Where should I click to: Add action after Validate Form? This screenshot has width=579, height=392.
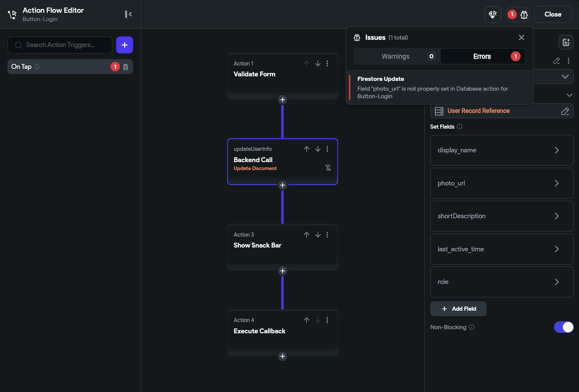point(283,100)
